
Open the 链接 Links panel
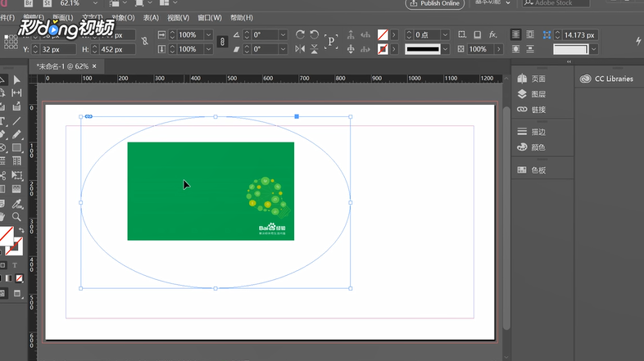[532, 110]
